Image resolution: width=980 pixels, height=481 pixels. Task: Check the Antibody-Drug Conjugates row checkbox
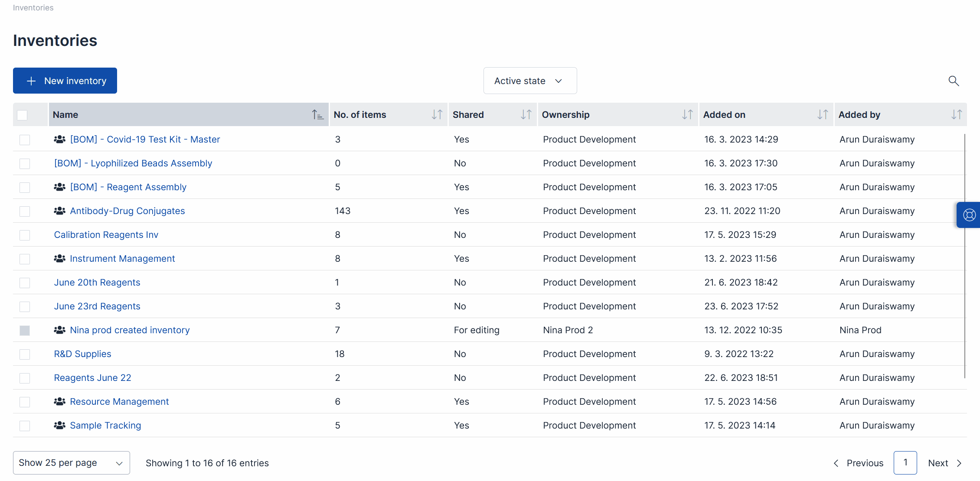click(25, 211)
